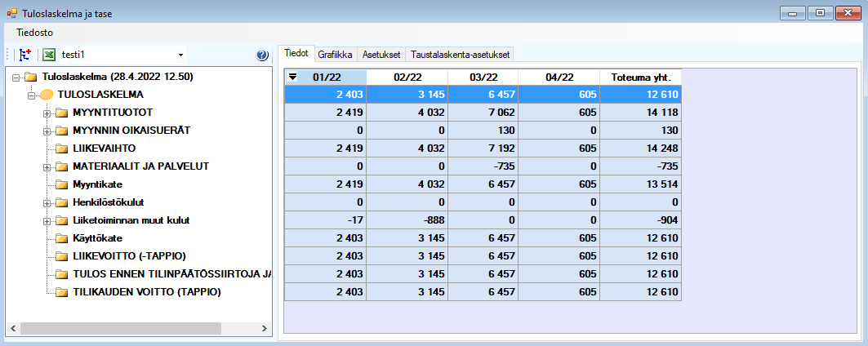
Task: Switch to the Tiedot tab
Action: pyautogui.click(x=296, y=54)
